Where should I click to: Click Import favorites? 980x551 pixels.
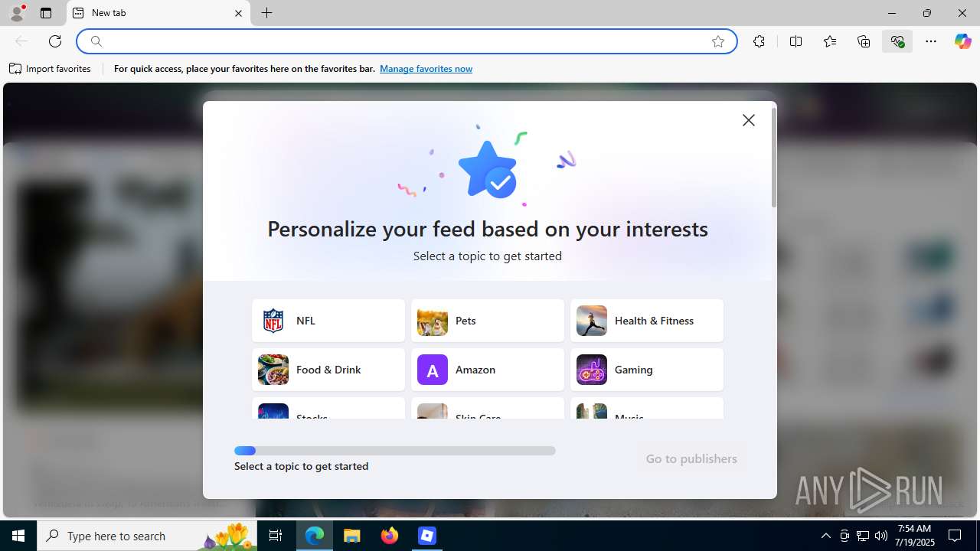click(51, 69)
